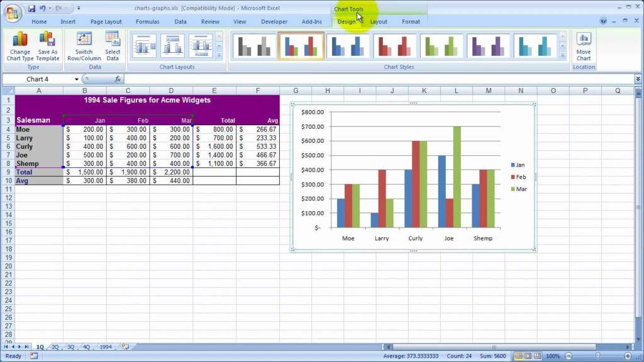Expand the formula bar

coord(638,79)
